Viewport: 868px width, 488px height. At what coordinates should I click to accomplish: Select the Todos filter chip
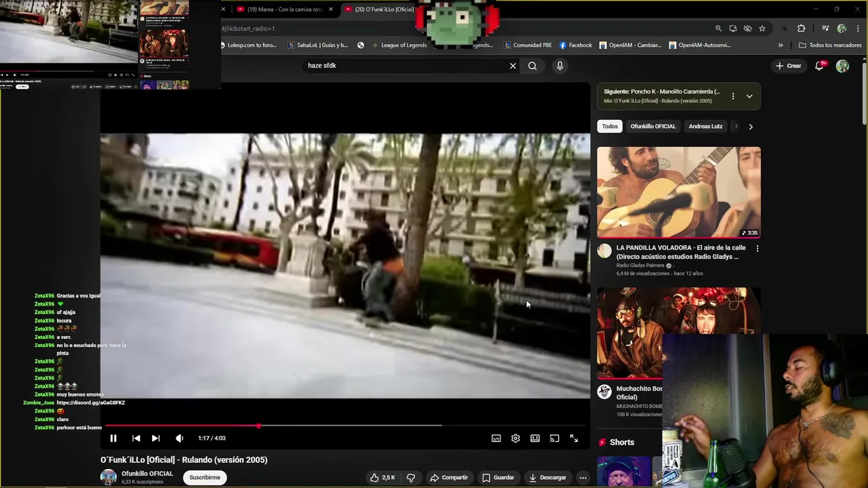[x=610, y=126]
